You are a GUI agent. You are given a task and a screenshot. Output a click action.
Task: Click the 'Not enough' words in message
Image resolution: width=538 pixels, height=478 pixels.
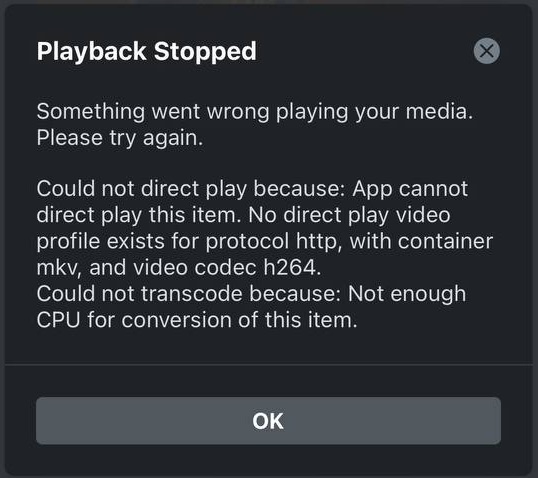(407, 295)
